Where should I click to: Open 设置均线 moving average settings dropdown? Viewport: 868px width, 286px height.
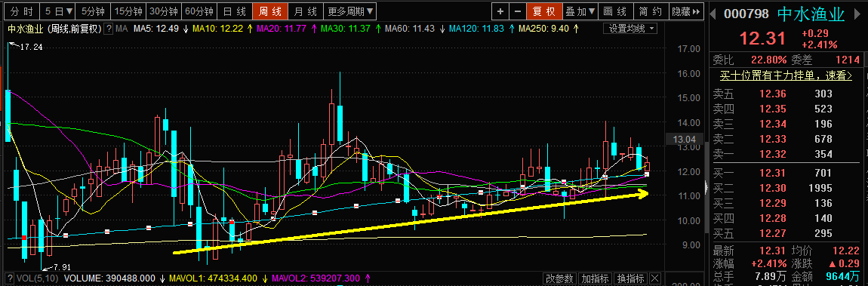click(633, 29)
